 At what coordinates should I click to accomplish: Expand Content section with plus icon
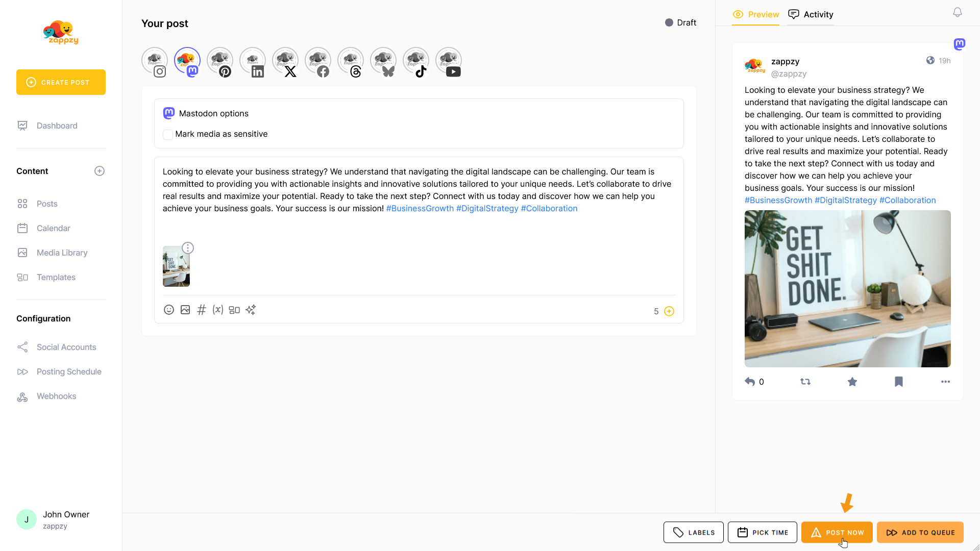coord(100,171)
